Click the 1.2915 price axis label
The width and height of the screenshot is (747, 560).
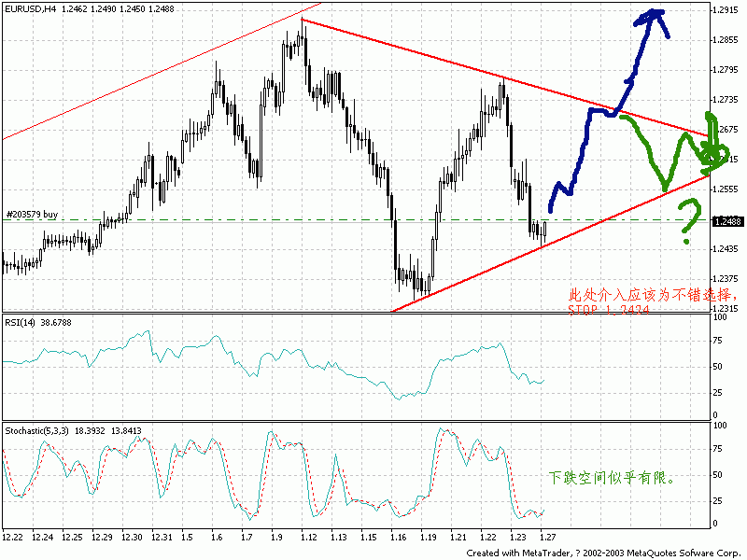(726, 10)
